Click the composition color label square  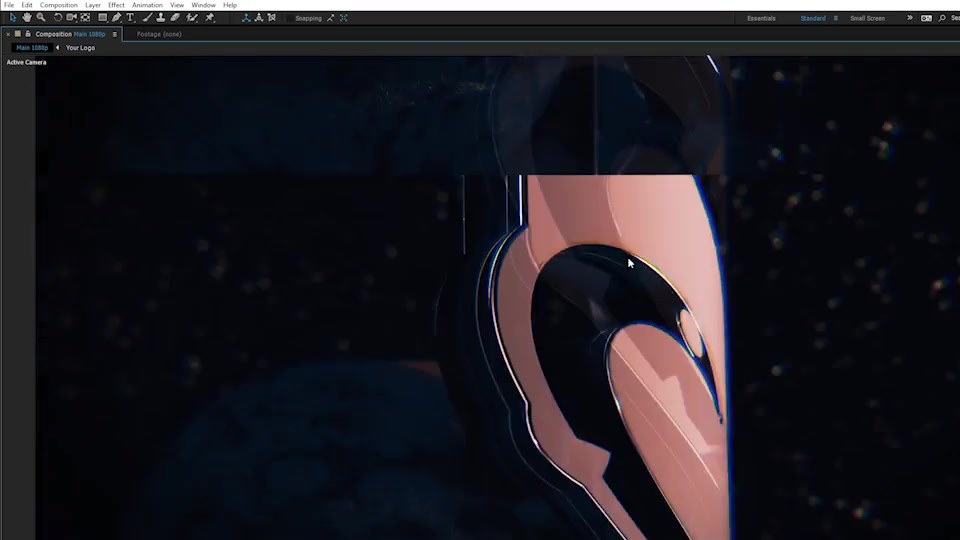click(18, 34)
